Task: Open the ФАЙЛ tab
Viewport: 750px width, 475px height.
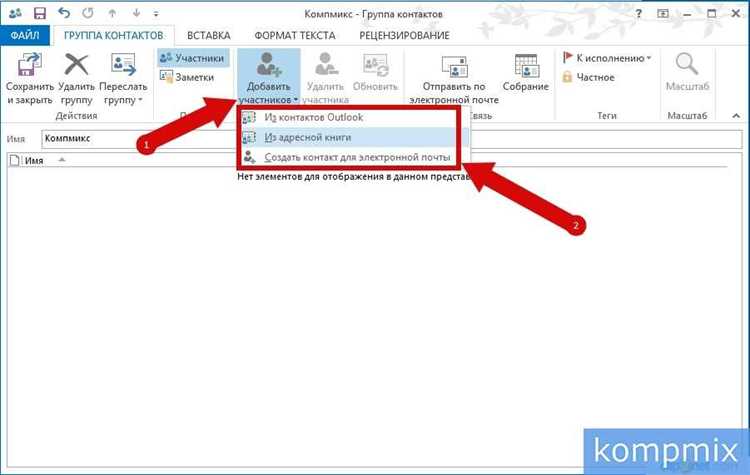Action: [25, 35]
